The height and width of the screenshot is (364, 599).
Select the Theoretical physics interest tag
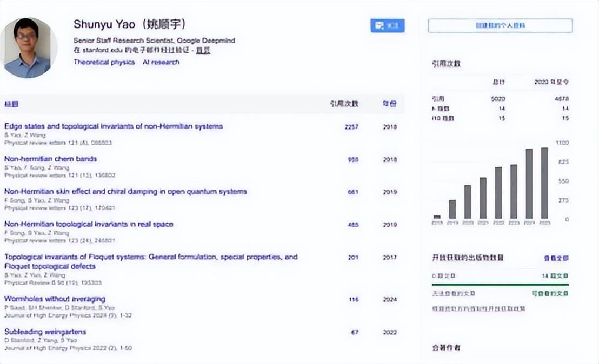pyautogui.click(x=104, y=62)
